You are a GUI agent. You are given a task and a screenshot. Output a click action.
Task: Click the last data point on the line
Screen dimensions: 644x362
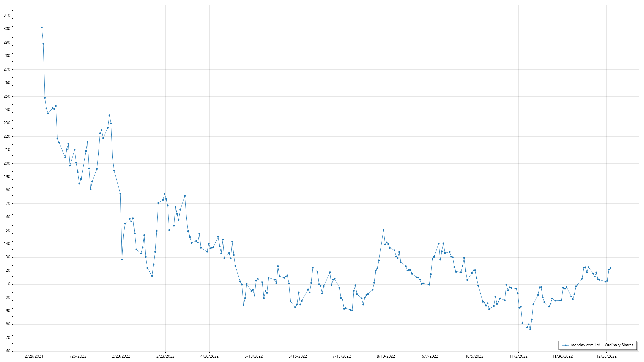click(x=610, y=268)
